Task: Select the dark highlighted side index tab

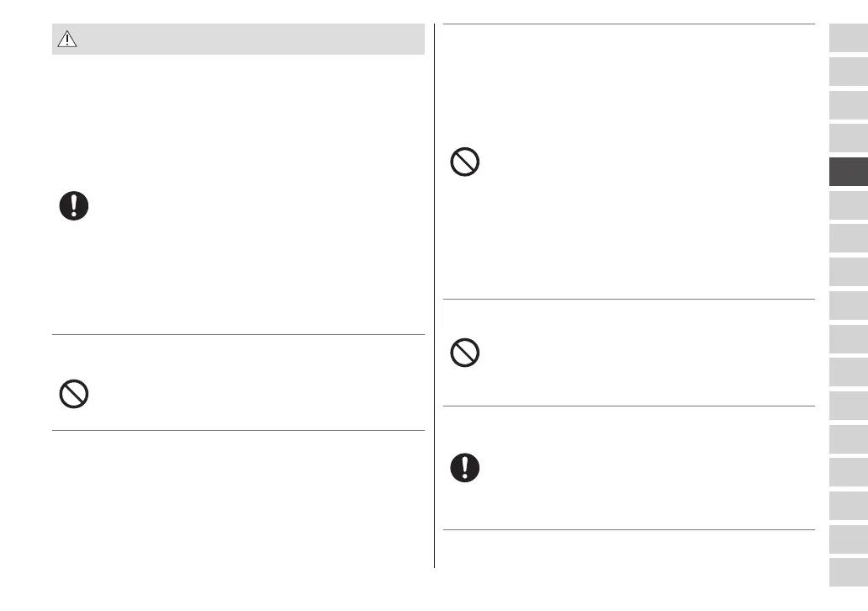Action: tap(848, 172)
